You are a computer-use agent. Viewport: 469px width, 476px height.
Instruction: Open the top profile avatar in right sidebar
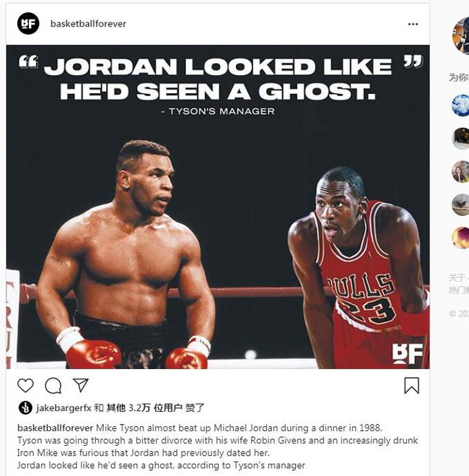click(461, 36)
